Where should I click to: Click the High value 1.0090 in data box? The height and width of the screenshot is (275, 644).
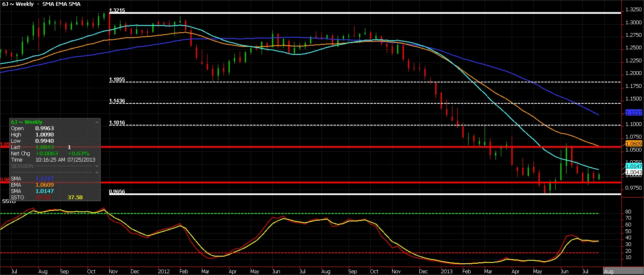(46, 135)
